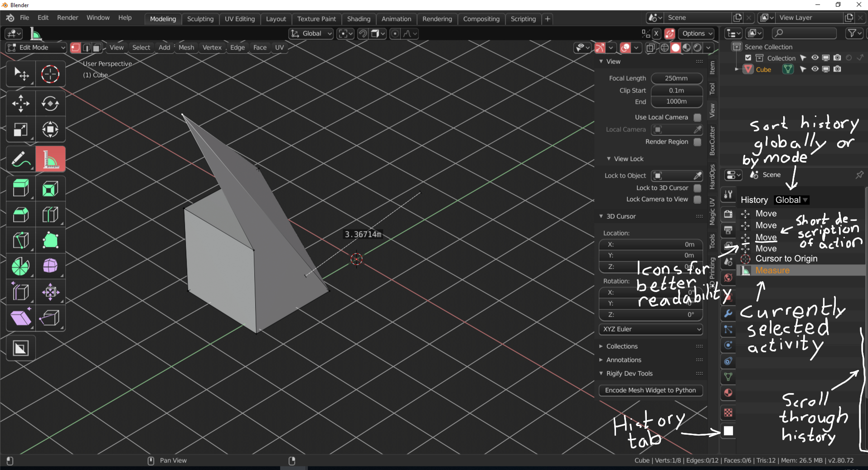This screenshot has height=470, width=868.
Task: Open the Render menu
Action: point(68,18)
